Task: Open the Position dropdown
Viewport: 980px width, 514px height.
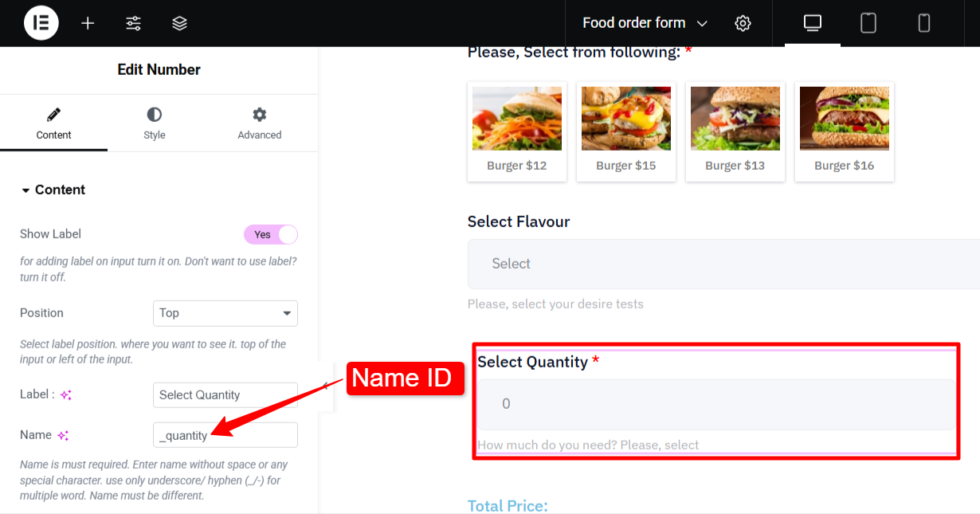Action: (x=225, y=313)
